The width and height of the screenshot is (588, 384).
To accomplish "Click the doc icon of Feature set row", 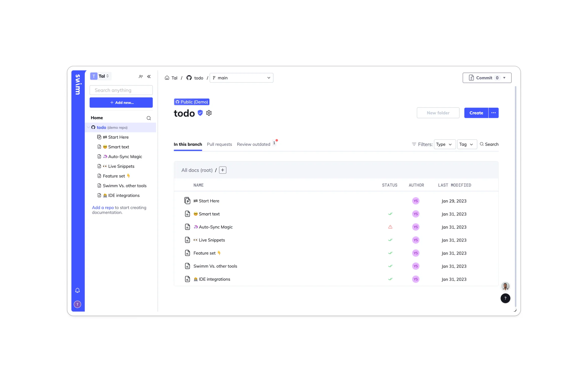I will 187,253.
